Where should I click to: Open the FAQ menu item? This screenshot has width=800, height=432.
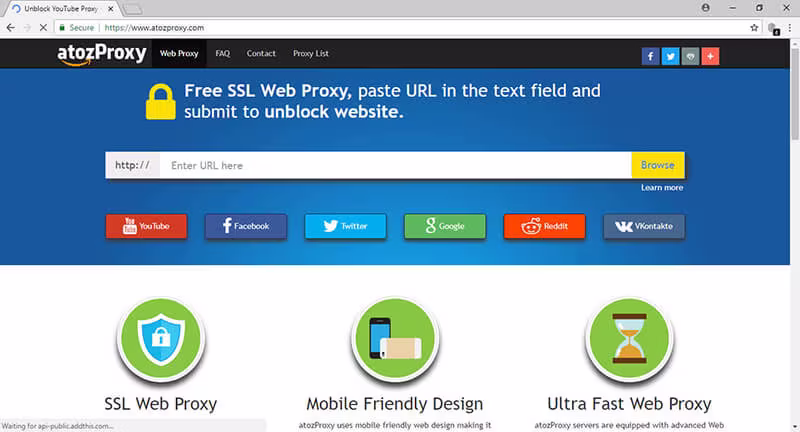click(x=222, y=54)
